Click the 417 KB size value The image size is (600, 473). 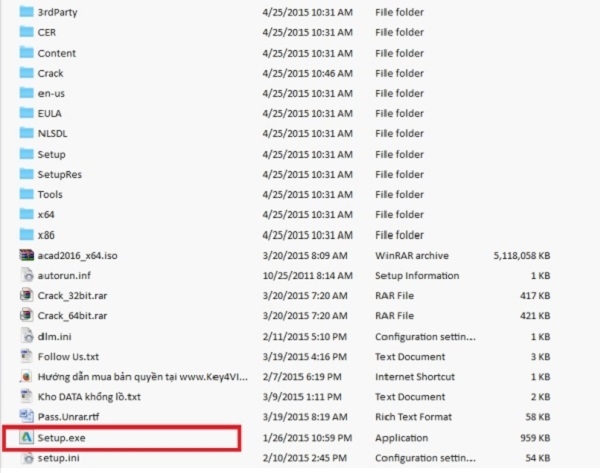pos(535,295)
